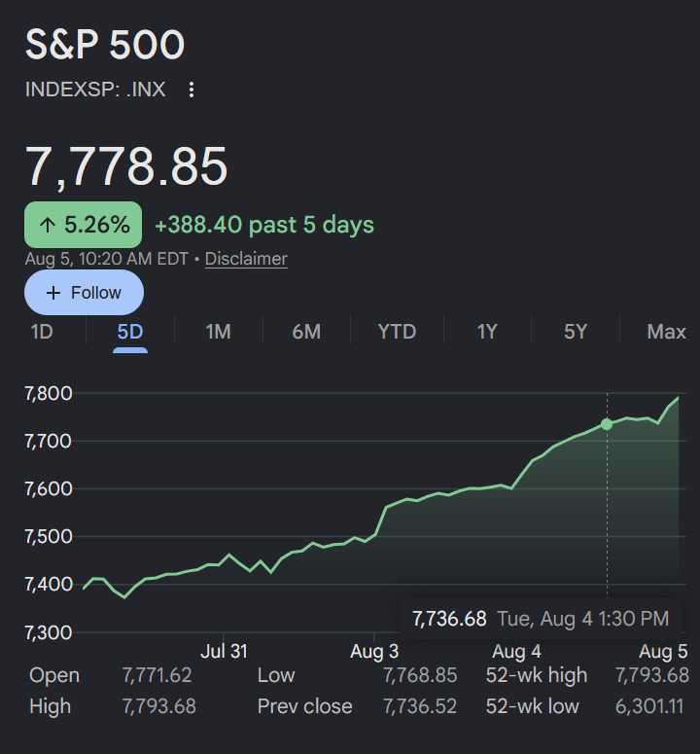
Task: Click the Aug 3 date label
Action: pyautogui.click(x=374, y=652)
